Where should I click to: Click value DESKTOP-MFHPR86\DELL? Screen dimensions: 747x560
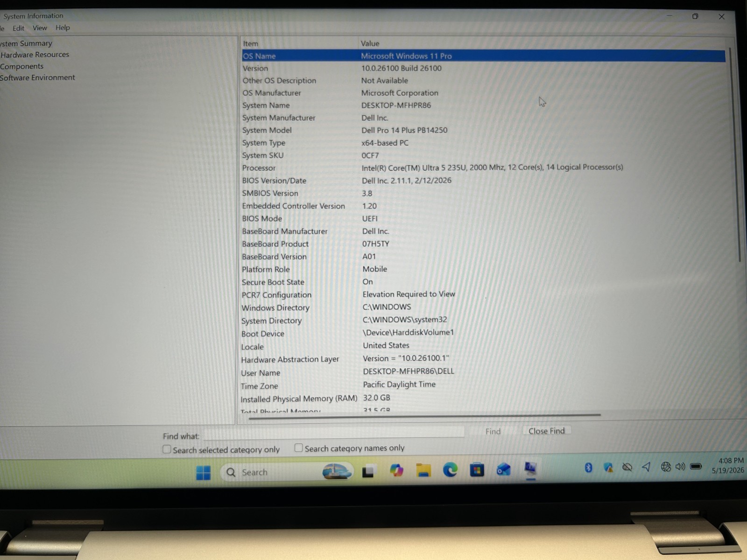[409, 371]
